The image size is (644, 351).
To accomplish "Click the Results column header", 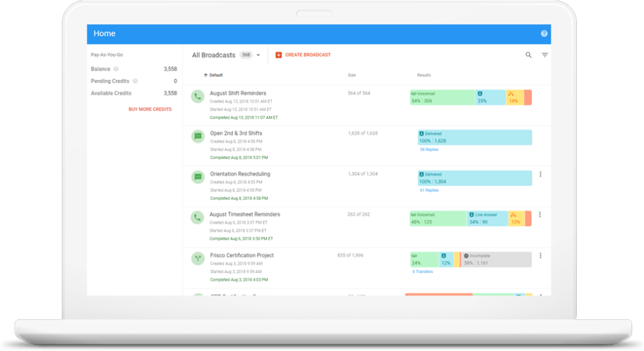I will point(424,75).
